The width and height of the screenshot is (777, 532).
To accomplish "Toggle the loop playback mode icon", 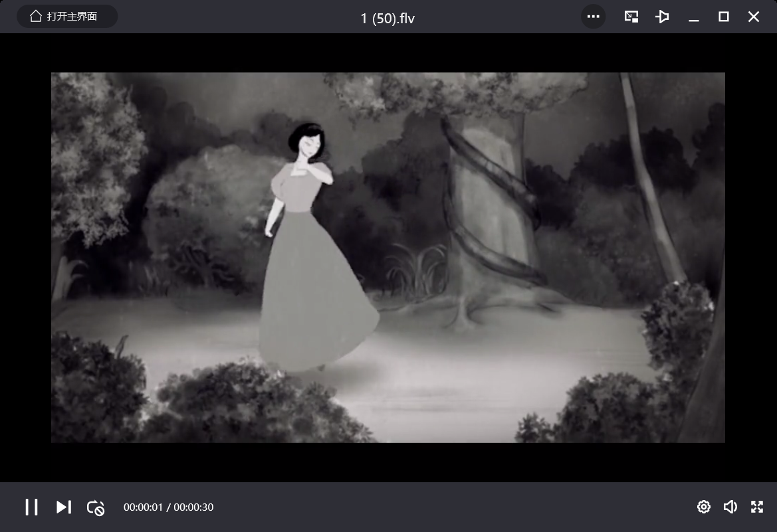I will point(96,507).
